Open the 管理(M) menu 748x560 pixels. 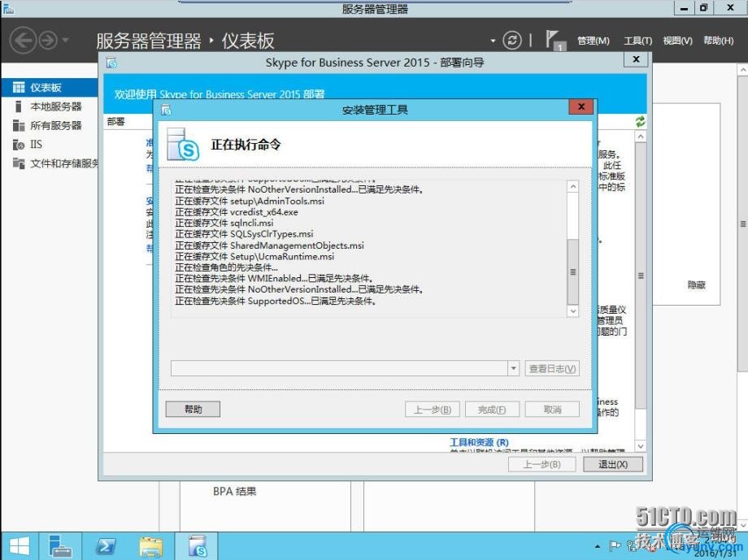[593, 41]
